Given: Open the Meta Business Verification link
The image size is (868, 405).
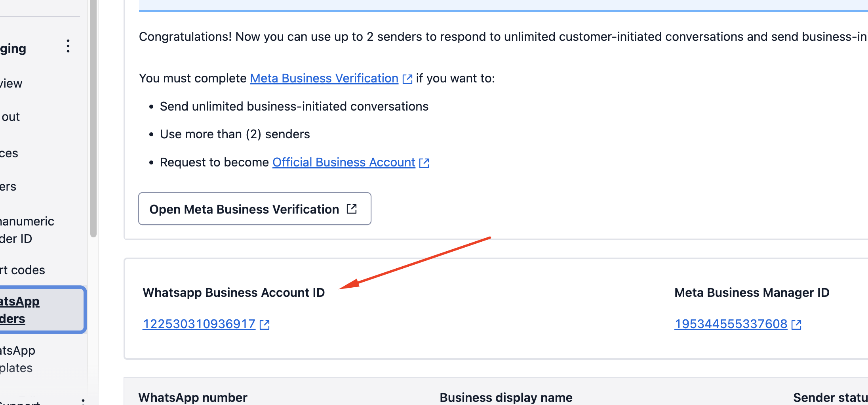Looking at the screenshot, I should click(x=324, y=78).
